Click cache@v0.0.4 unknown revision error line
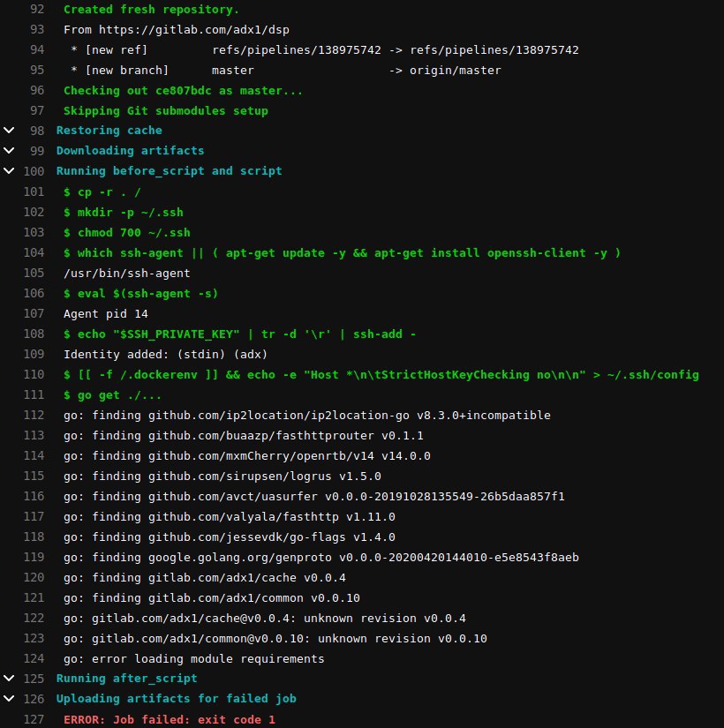 point(264,619)
